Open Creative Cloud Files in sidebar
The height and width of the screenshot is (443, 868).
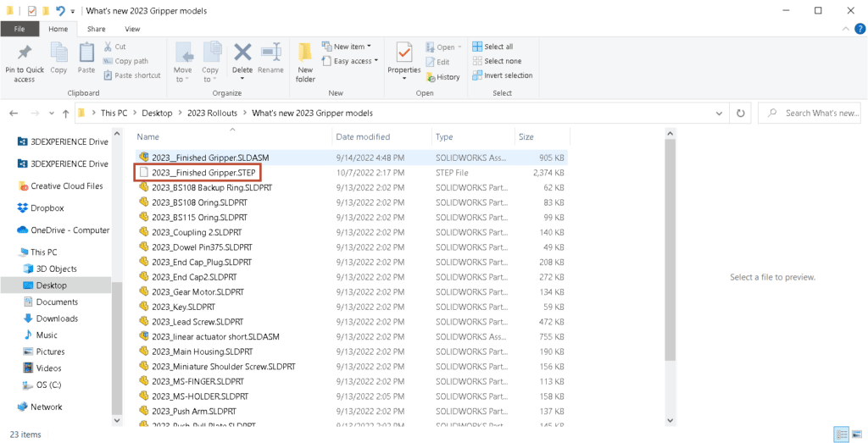pos(60,186)
